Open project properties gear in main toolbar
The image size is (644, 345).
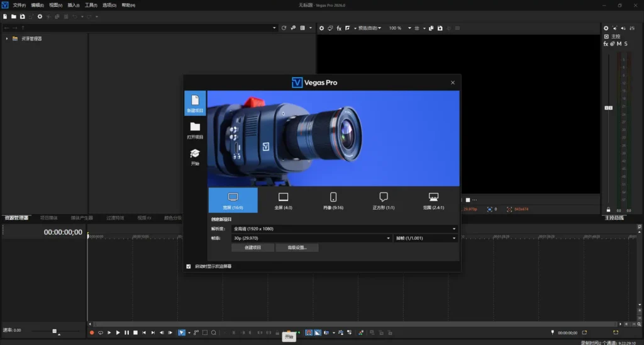pos(40,16)
